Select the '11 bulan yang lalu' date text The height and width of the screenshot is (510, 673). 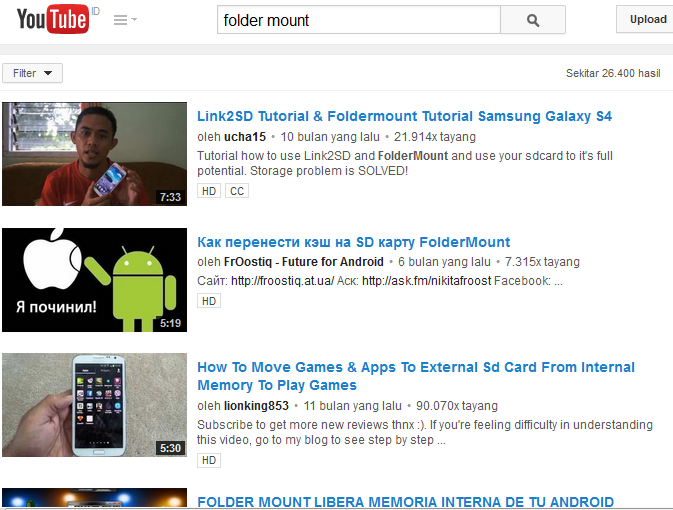click(353, 406)
